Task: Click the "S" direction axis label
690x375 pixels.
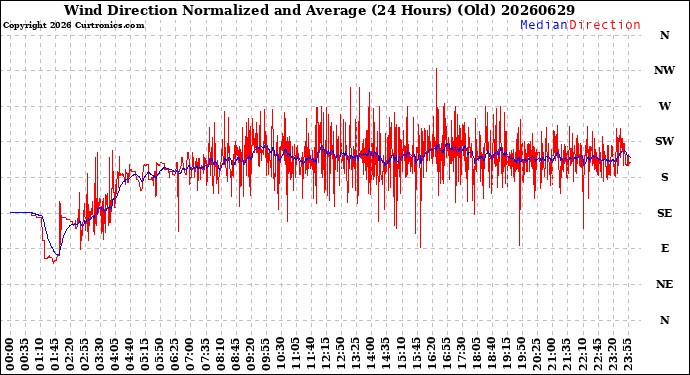Action: click(664, 177)
